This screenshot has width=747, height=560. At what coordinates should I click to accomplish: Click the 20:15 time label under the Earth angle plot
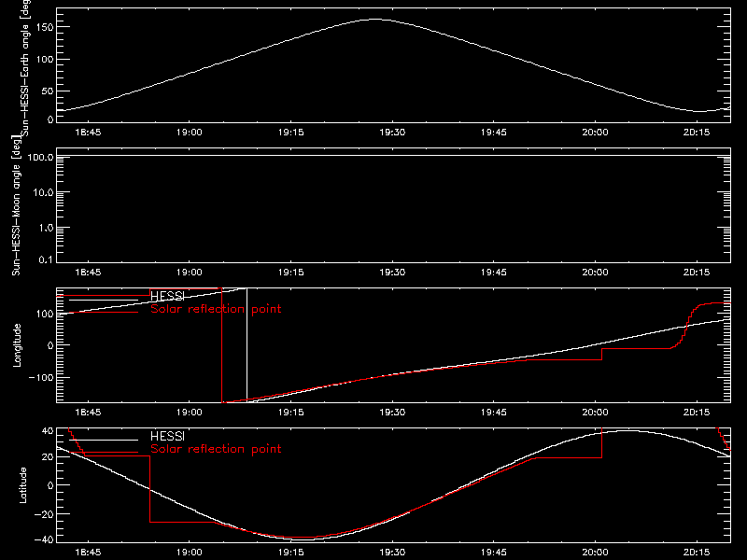(697, 132)
